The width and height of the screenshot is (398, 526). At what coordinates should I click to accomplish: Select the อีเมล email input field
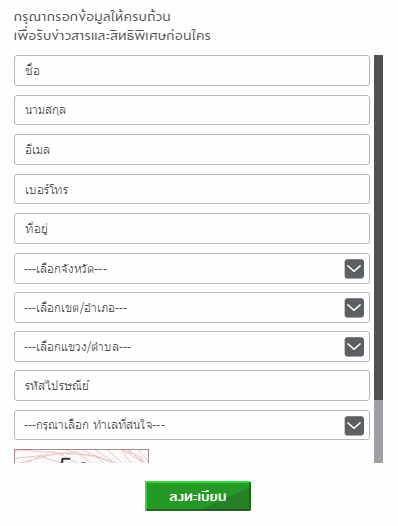coord(192,150)
